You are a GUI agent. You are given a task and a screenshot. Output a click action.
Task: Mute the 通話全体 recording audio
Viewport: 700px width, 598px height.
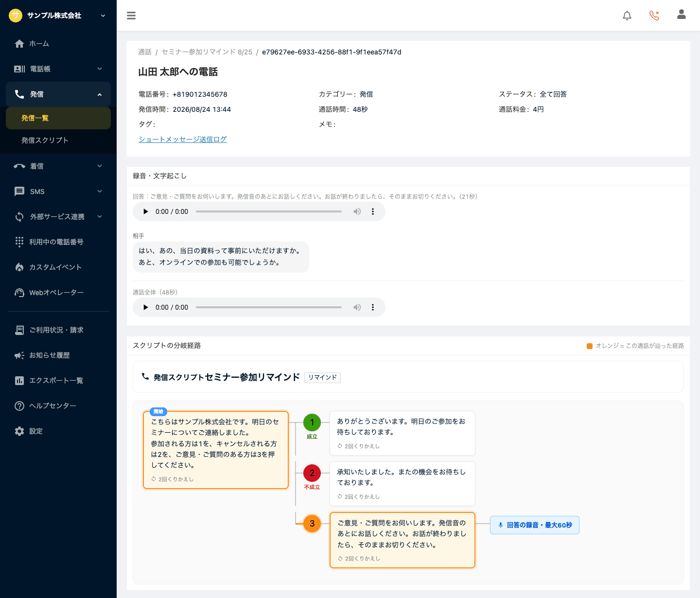[x=357, y=307]
